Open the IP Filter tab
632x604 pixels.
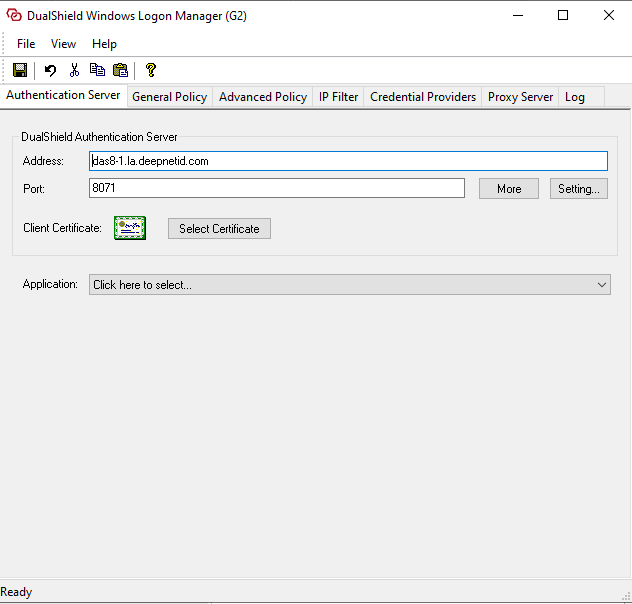click(x=338, y=97)
